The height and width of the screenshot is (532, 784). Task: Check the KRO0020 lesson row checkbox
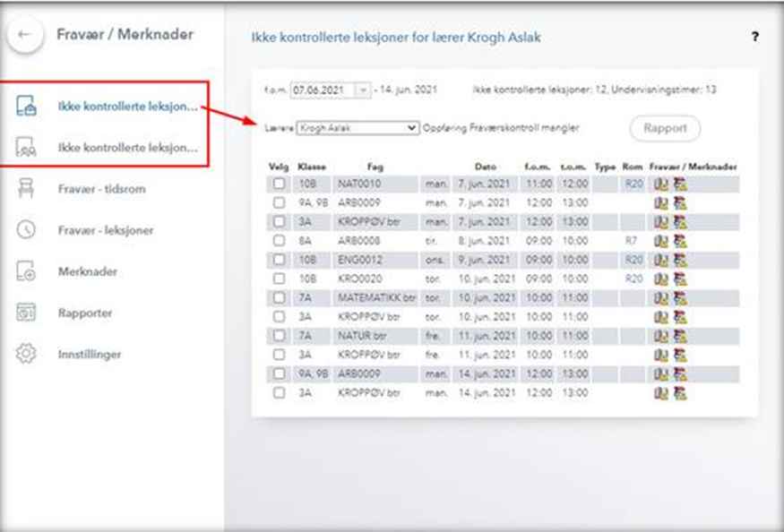280,279
